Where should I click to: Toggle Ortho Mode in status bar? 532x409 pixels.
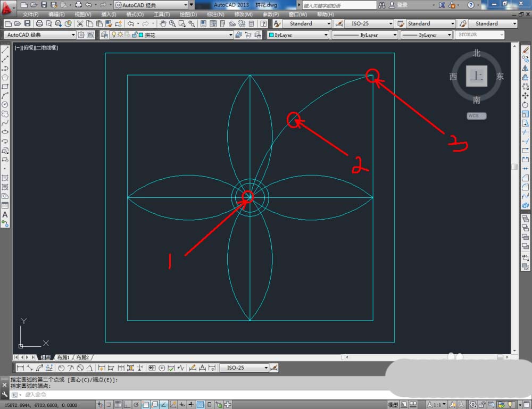[x=127, y=405]
